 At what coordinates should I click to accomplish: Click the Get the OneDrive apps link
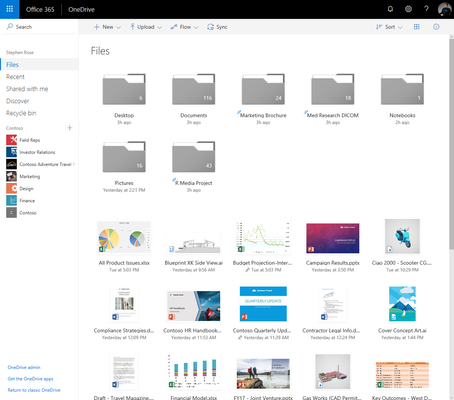pos(30,379)
